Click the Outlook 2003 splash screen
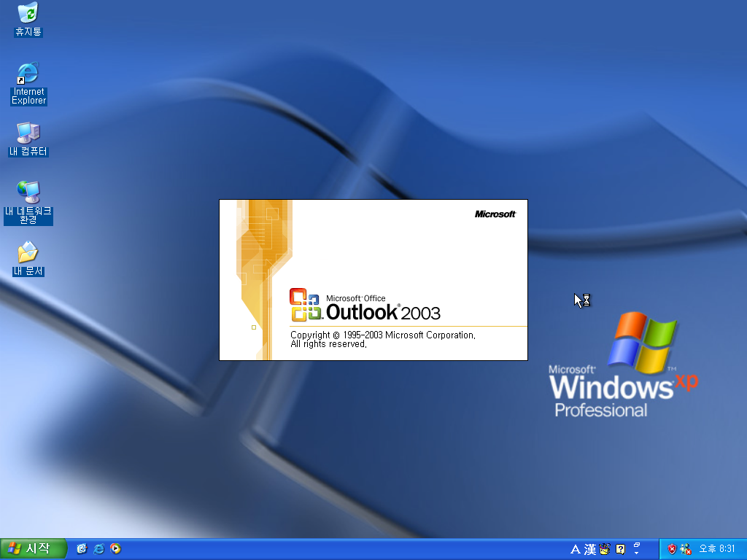 coord(373,279)
